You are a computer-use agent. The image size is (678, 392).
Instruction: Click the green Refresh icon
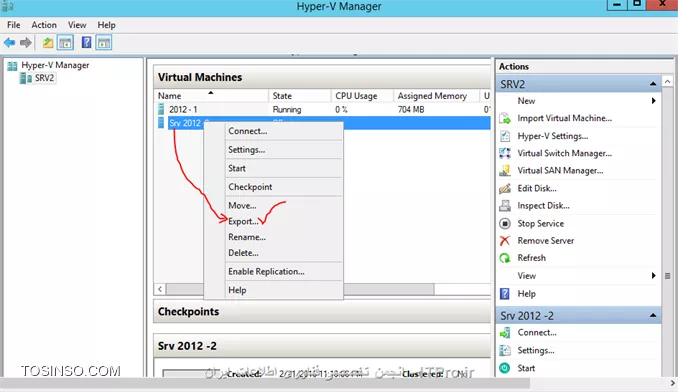(x=505, y=258)
